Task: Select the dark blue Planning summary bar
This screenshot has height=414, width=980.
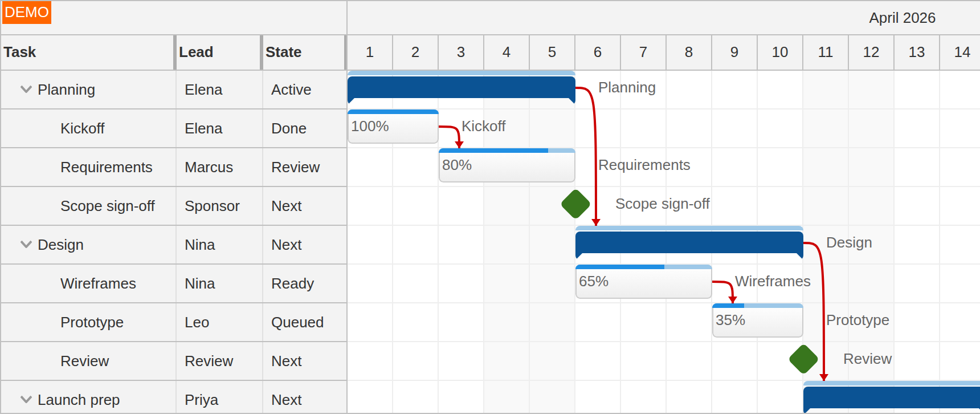Action: (462, 90)
